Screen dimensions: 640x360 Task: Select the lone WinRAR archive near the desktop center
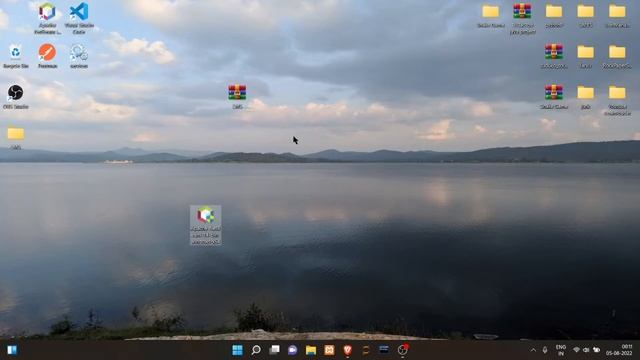237,96
